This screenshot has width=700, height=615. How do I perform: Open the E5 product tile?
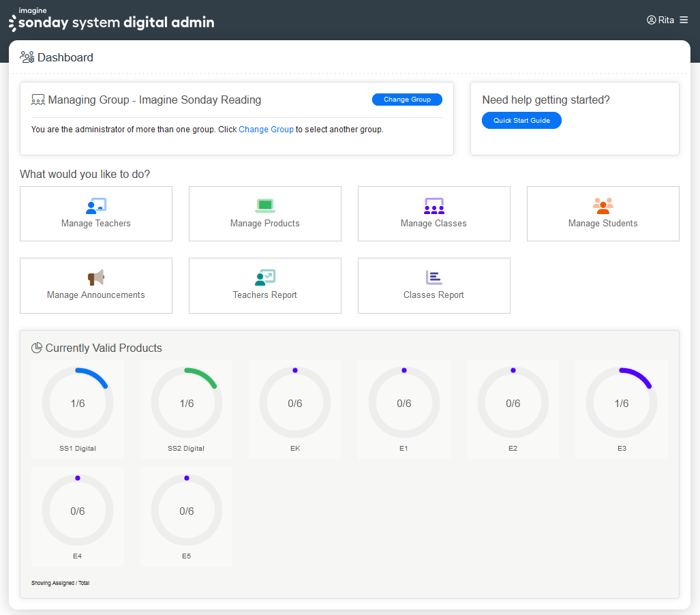pos(187,517)
